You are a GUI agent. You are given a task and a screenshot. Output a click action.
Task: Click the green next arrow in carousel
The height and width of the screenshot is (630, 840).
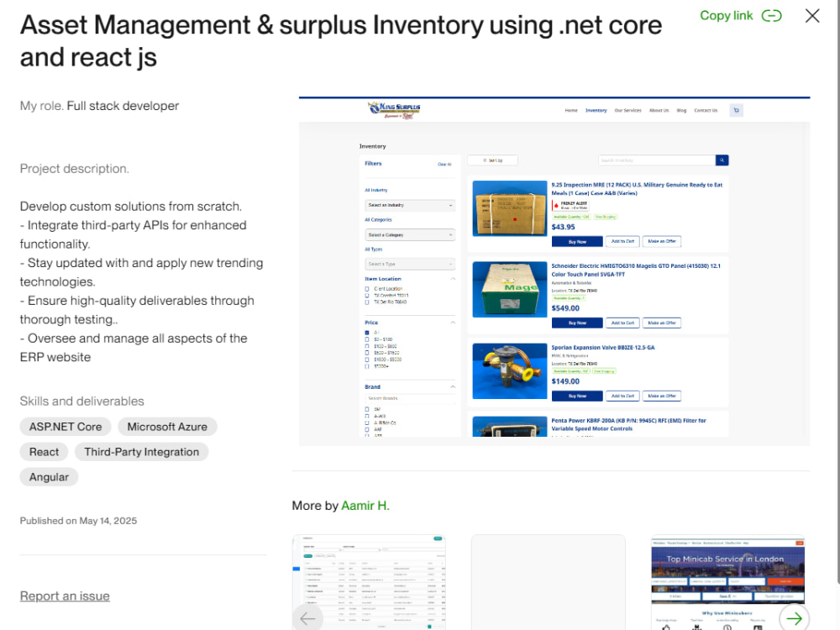click(x=794, y=618)
